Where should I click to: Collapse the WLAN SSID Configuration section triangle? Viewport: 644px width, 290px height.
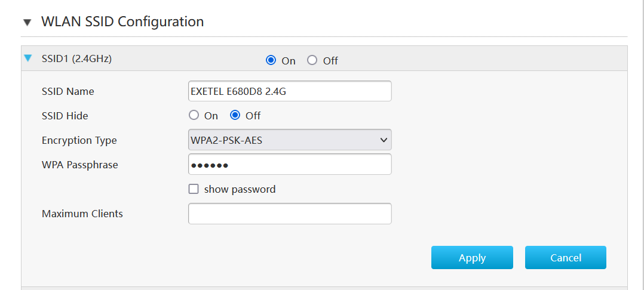point(26,23)
